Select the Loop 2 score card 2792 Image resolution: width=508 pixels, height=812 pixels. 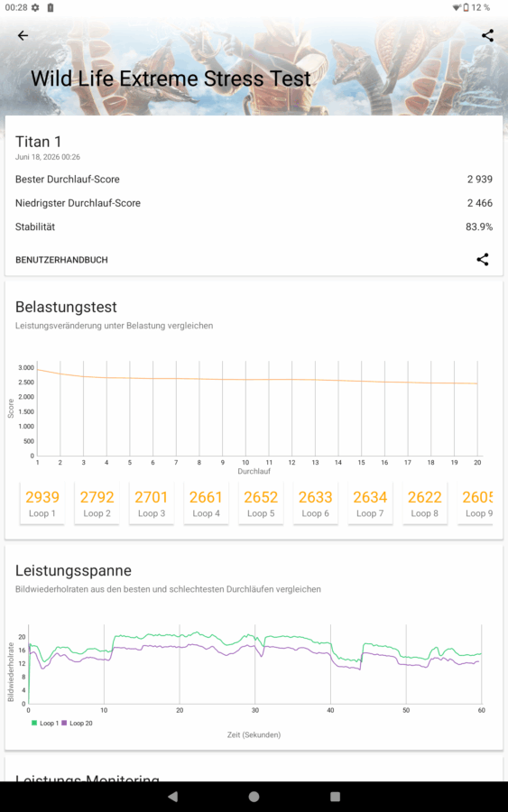pos(97,503)
